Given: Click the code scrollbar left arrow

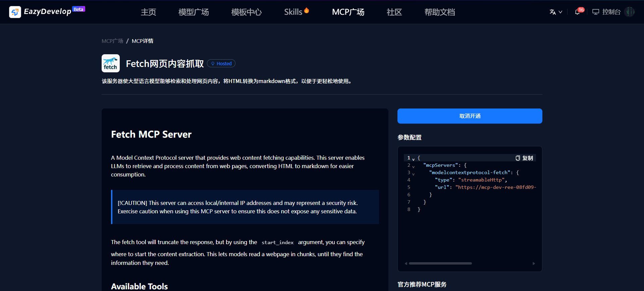Looking at the screenshot, I should 406,264.
